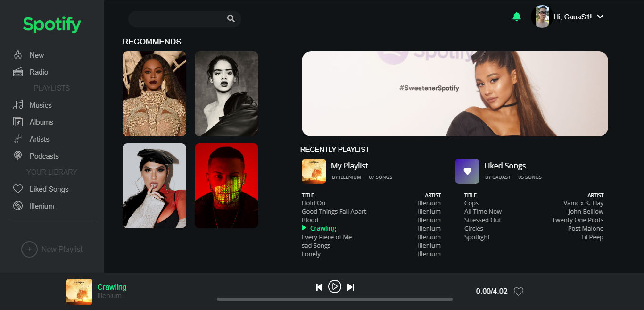
Task: Open the Radio menu item
Action: (x=39, y=72)
